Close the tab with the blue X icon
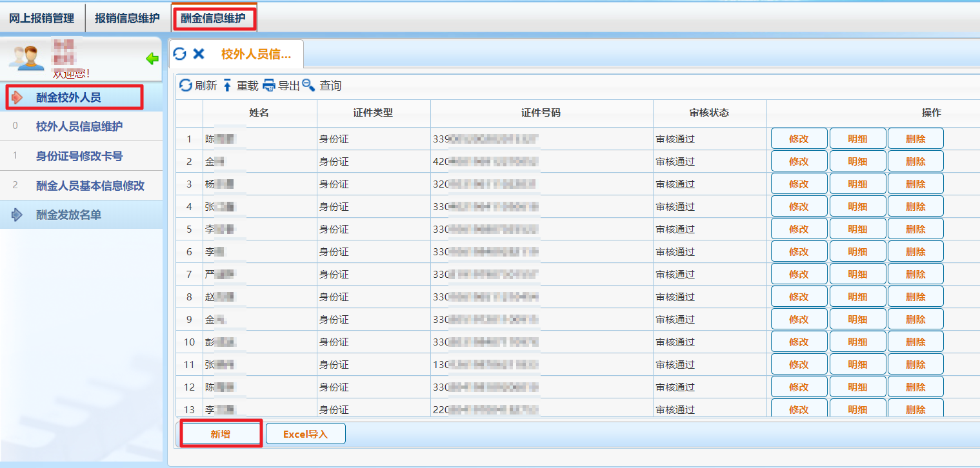This screenshot has height=468, width=980. (199, 54)
